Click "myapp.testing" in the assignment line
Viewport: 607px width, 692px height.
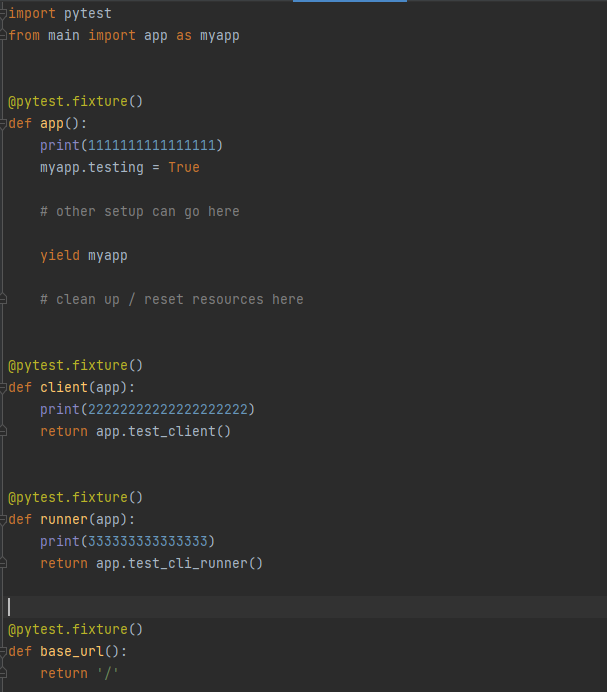point(92,167)
